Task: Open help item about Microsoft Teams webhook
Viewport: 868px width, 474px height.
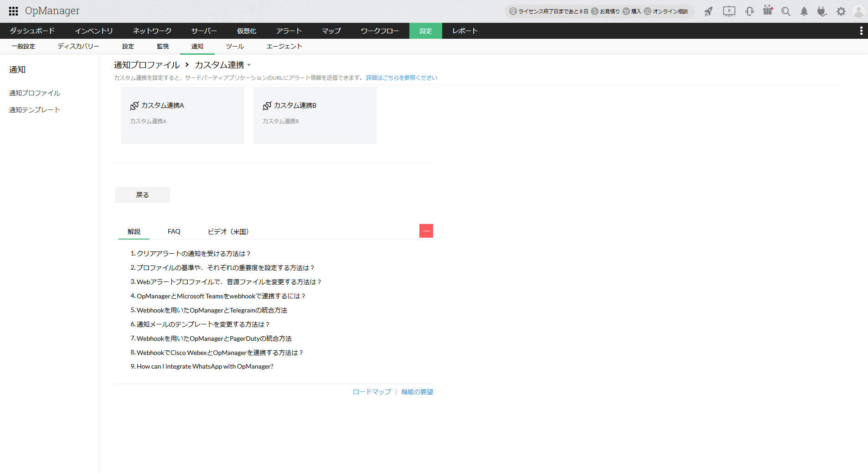Action: coord(222,296)
